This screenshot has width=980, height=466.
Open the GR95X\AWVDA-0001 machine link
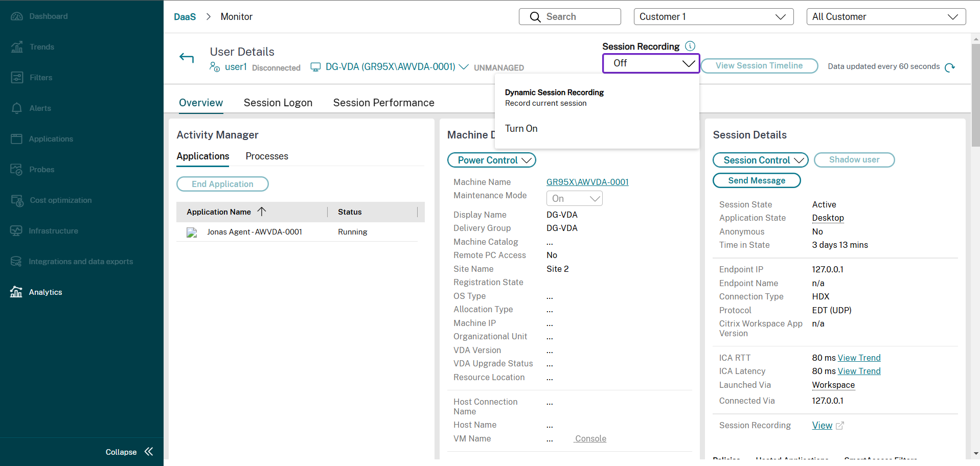coord(587,182)
